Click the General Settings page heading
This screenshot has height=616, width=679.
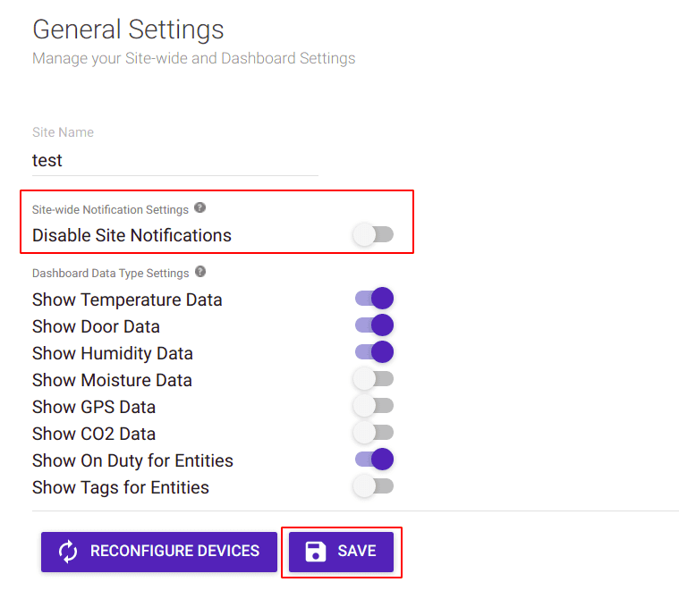click(x=128, y=29)
